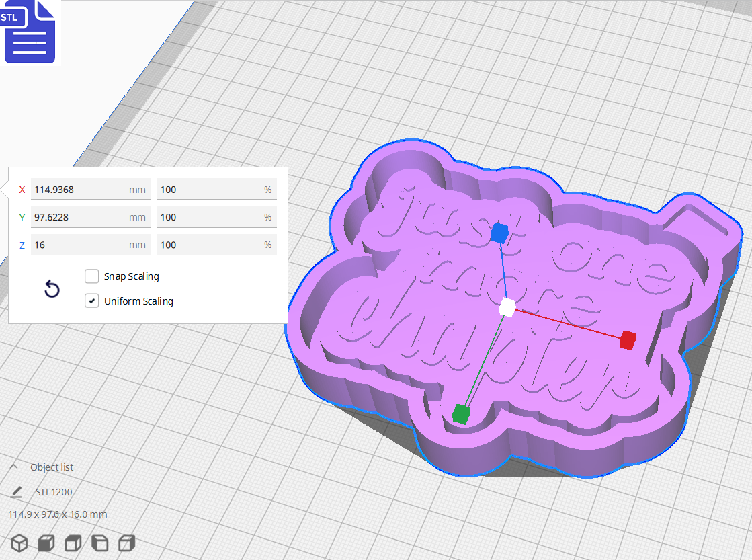The height and width of the screenshot is (560, 752).
Task: Click the green Y-axis scale handle
Action: pyautogui.click(x=461, y=412)
